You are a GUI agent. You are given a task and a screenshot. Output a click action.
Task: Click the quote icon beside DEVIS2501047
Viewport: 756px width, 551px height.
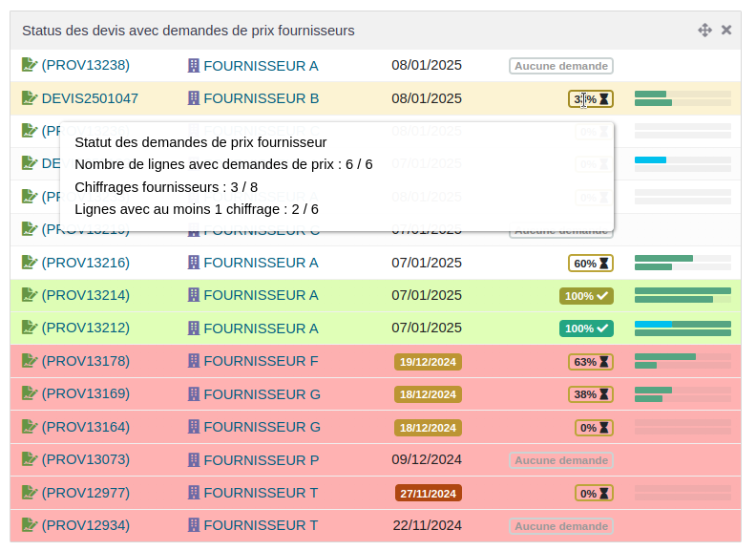(x=30, y=98)
